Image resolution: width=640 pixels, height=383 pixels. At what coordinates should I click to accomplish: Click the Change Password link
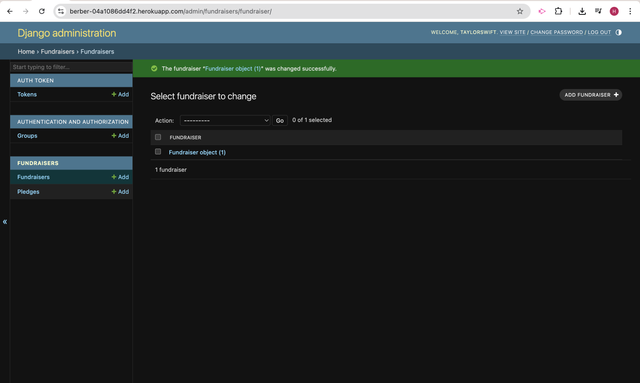556,32
